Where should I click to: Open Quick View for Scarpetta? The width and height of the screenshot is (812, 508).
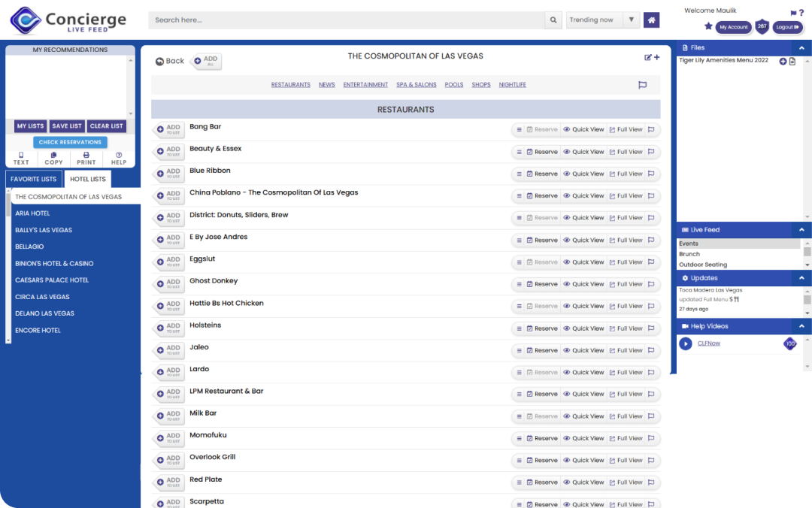(583, 503)
